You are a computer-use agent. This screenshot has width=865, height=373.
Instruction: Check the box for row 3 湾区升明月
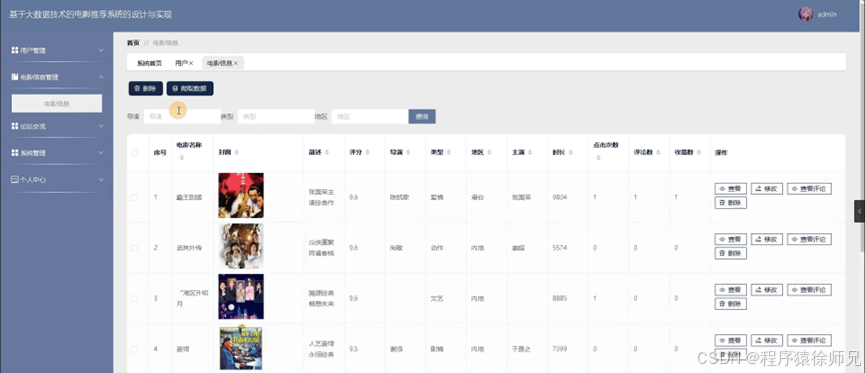(x=135, y=299)
